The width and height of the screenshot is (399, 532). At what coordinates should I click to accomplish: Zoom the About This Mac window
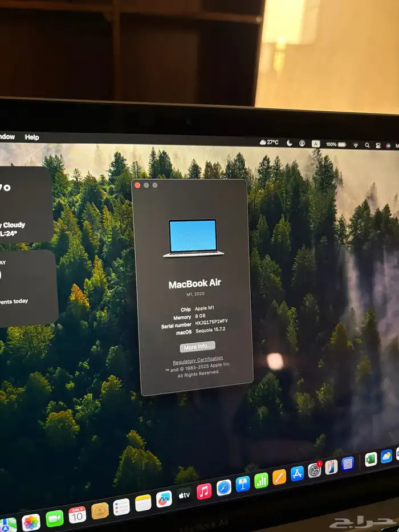[155, 185]
